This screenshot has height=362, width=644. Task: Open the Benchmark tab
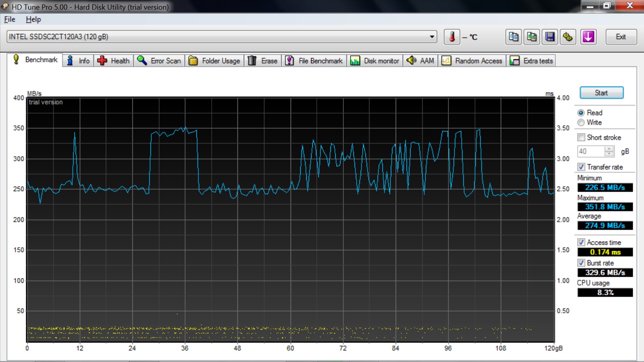35,60
